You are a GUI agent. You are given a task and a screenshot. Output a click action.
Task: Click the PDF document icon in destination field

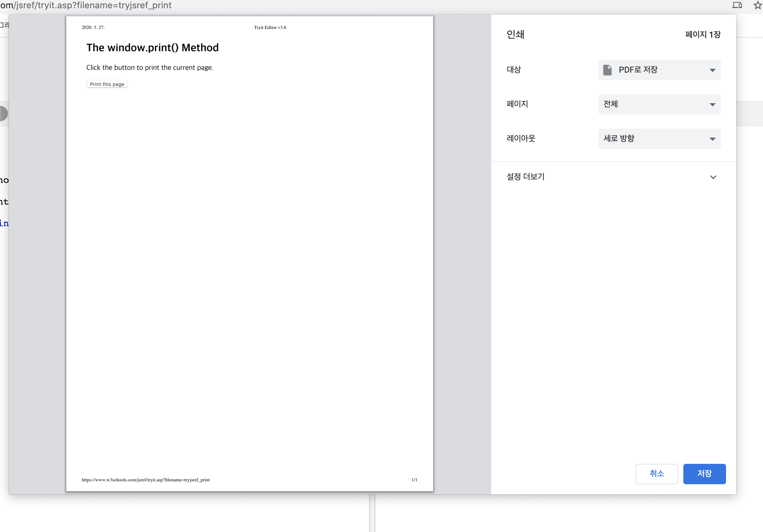(607, 70)
